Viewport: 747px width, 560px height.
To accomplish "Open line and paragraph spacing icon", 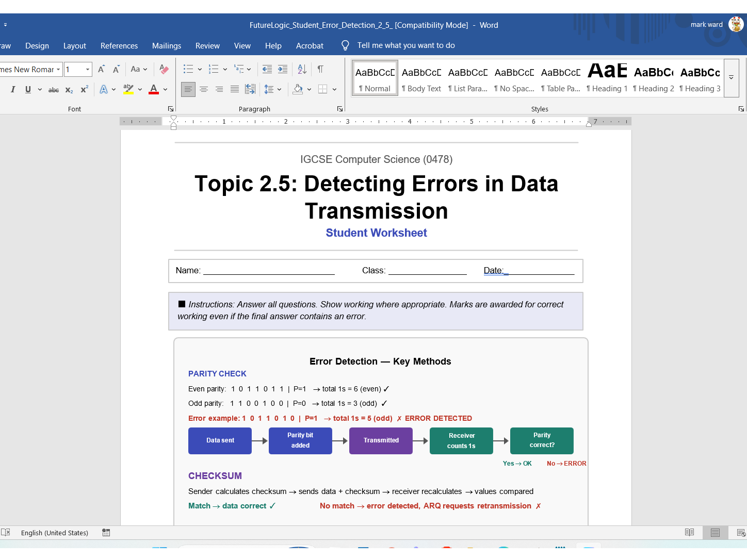I will tap(269, 89).
